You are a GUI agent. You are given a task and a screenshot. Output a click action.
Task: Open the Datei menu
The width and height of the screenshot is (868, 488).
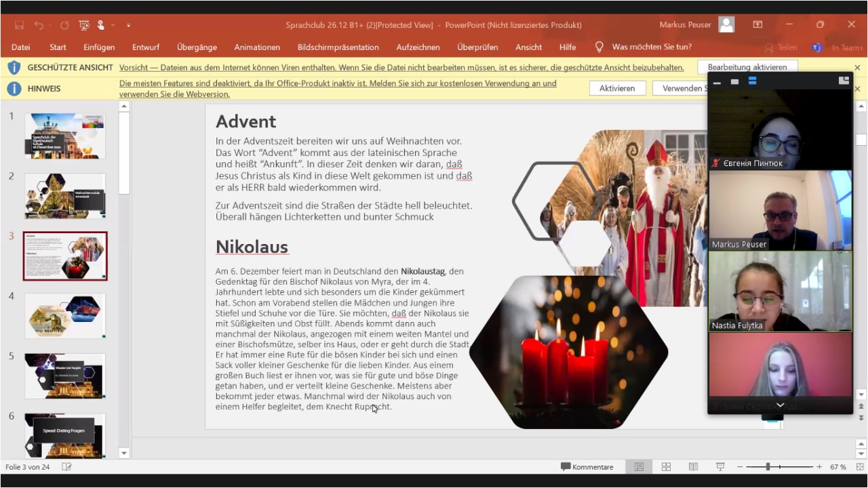point(21,47)
